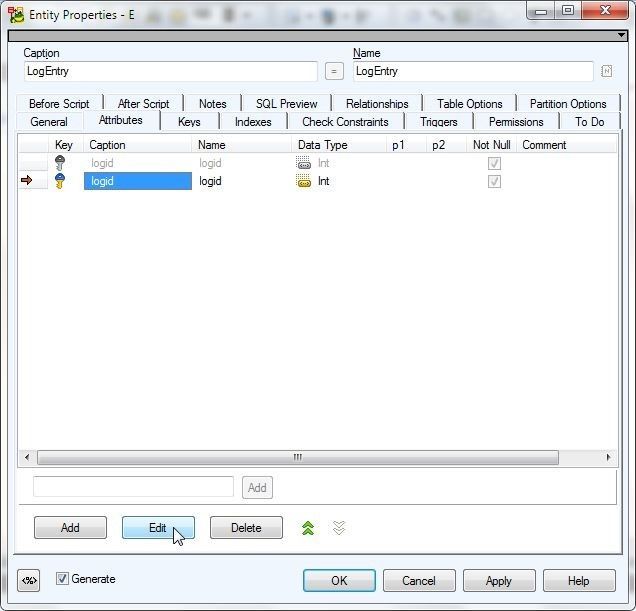Move attribute down with gray double arrow
The image size is (636, 611).
339,528
